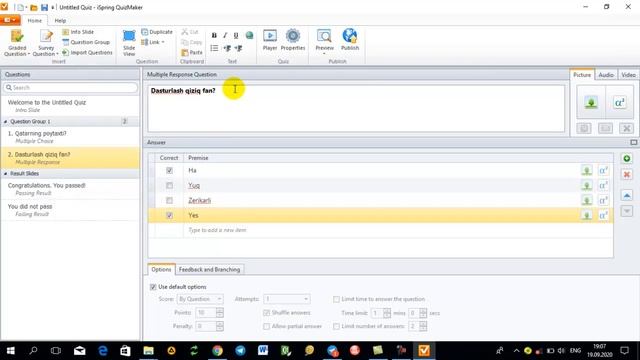Screen dimensions: 640x360
Task: Open the Congratulations passing result slide
Action: 70,189
